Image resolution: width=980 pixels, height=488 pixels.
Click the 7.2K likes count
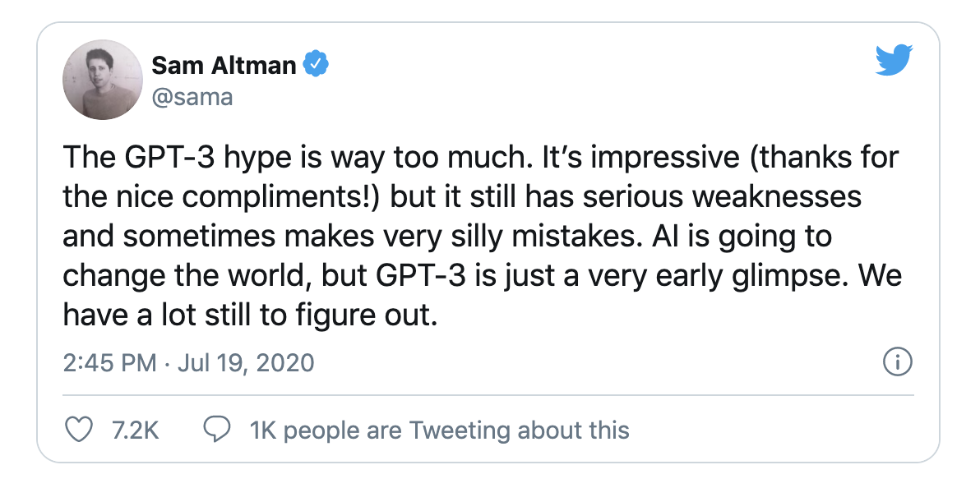134,430
